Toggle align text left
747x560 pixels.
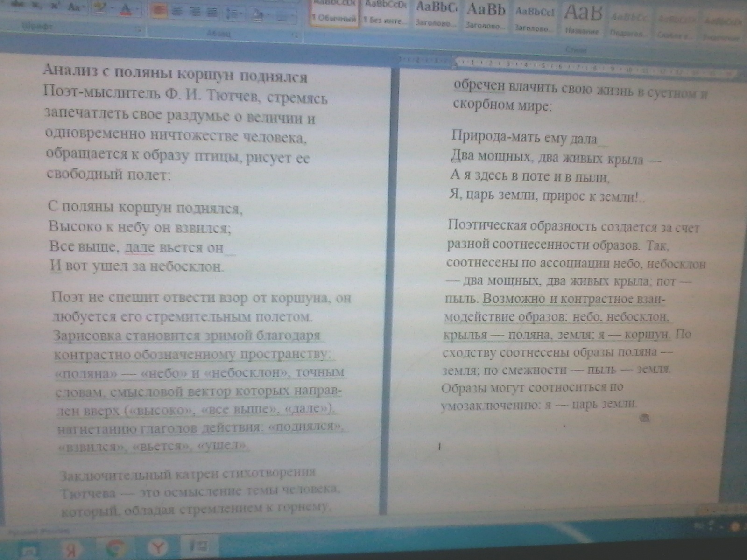(159, 11)
